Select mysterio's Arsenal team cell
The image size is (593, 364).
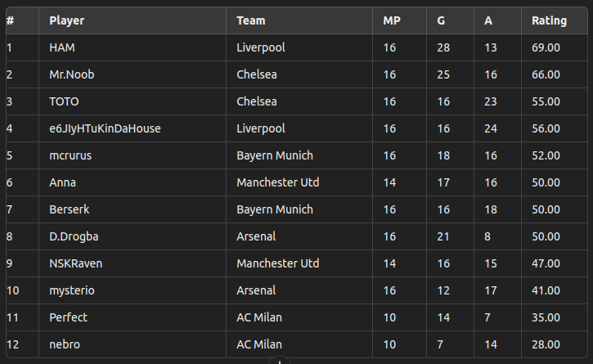pos(299,290)
